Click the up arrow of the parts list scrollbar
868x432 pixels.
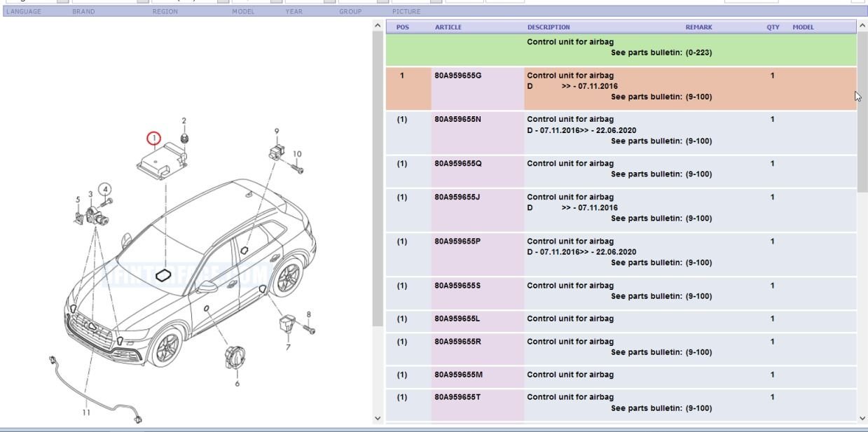[862, 26]
